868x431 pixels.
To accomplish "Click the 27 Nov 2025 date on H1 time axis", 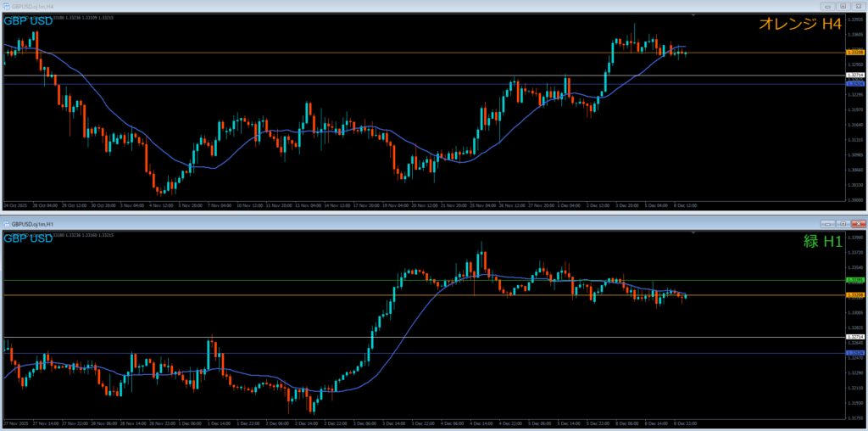I will pos(14,423).
